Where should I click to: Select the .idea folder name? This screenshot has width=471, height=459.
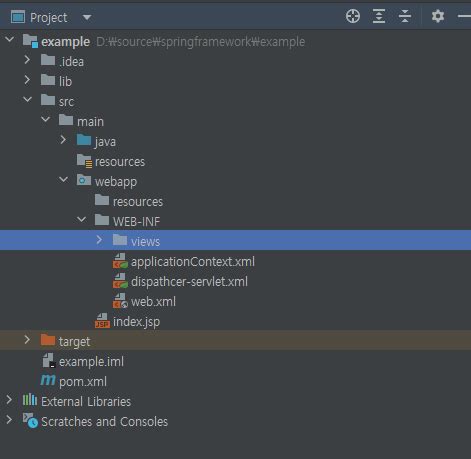tap(71, 62)
